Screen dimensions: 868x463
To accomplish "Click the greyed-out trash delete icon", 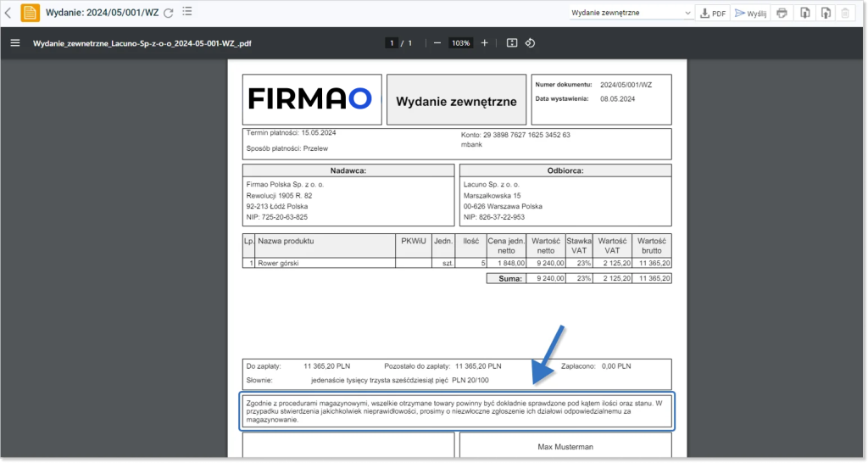I will (x=845, y=13).
